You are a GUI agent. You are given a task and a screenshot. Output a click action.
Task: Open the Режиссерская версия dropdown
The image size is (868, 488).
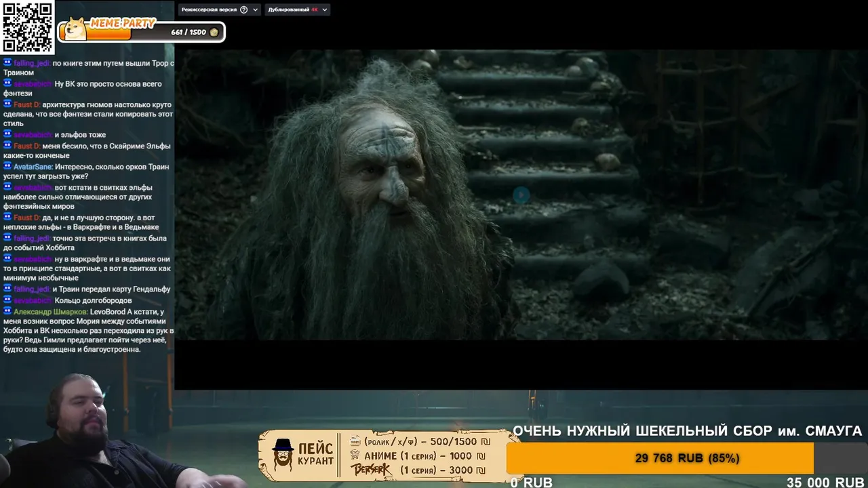point(219,10)
